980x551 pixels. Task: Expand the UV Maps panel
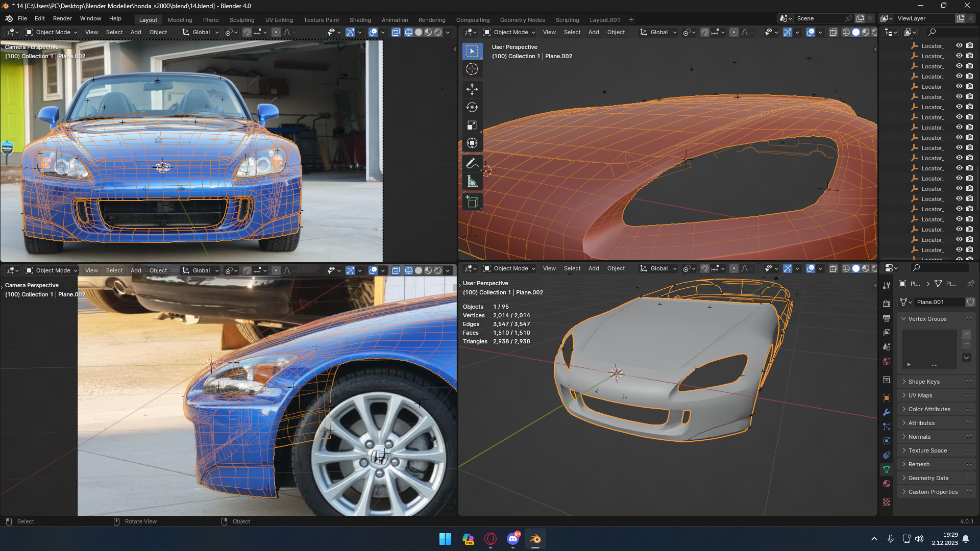pos(920,395)
